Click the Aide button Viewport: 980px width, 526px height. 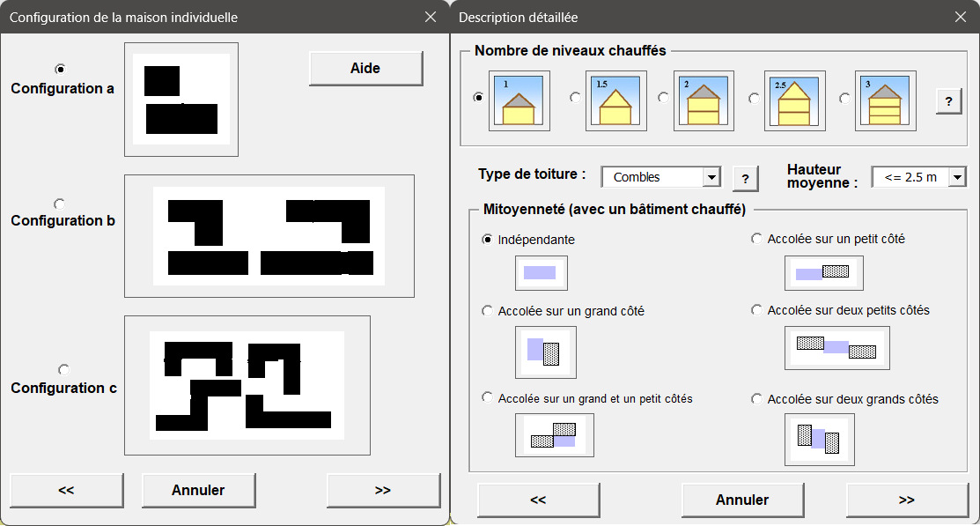point(365,68)
